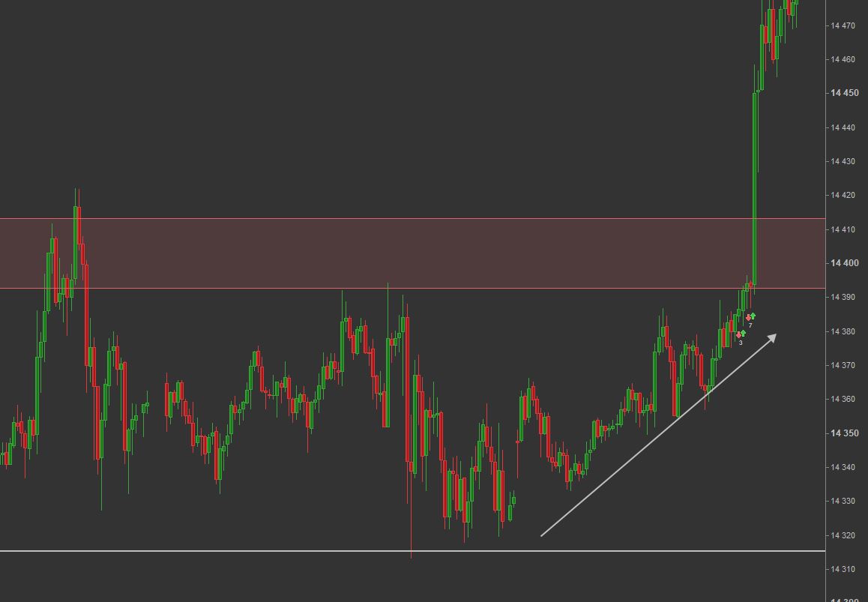Screen dimensions: 868x602
Task: Click the green up arrow above number 7
Action: point(753,316)
